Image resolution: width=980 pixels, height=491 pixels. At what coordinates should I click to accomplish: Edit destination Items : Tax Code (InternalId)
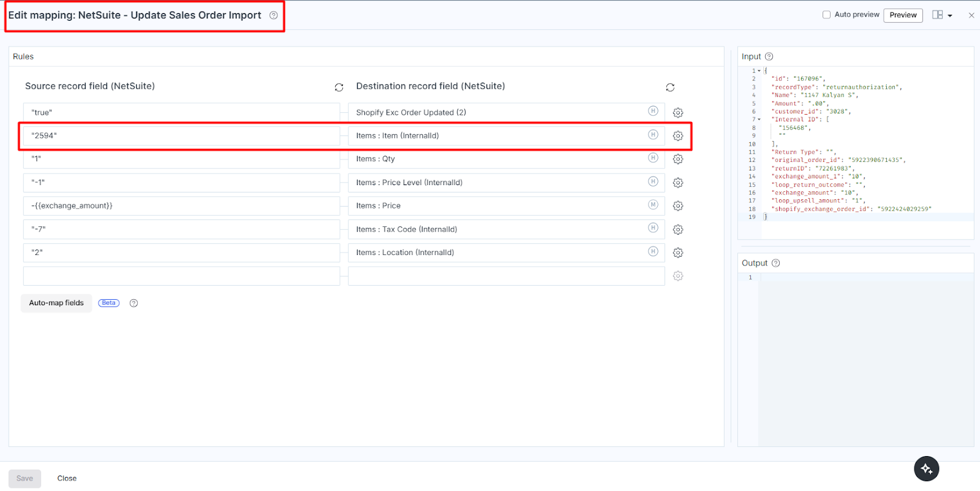tap(506, 229)
